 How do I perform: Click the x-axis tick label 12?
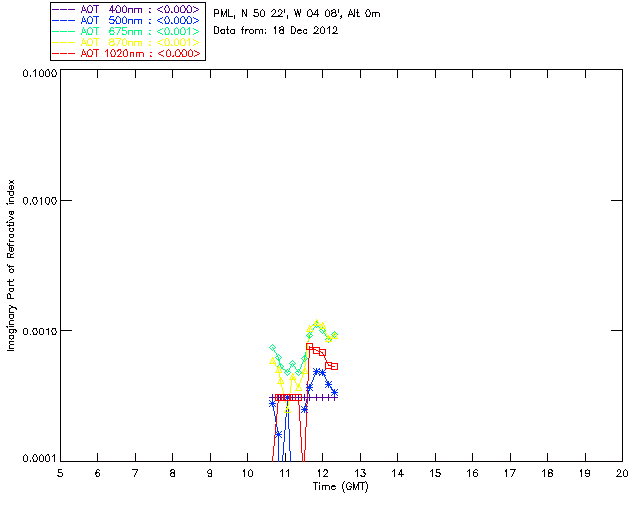tap(322, 473)
